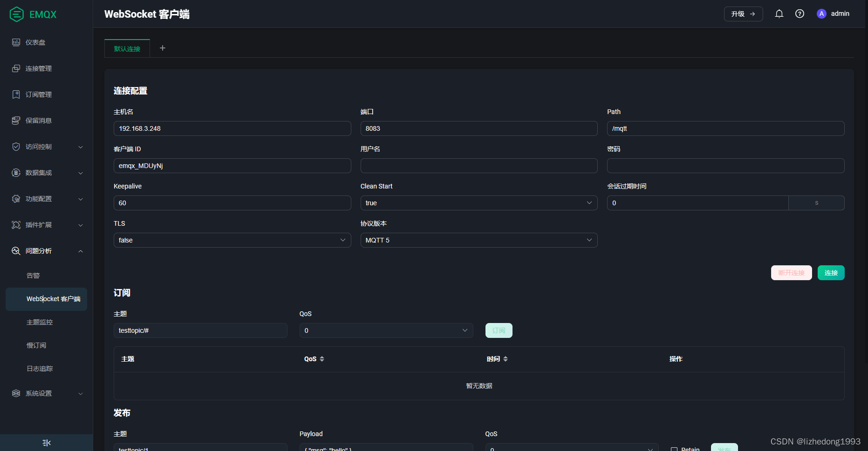The image size is (868, 451).
Task: Open the Clean Start dropdown
Action: click(x=479, y=203)
